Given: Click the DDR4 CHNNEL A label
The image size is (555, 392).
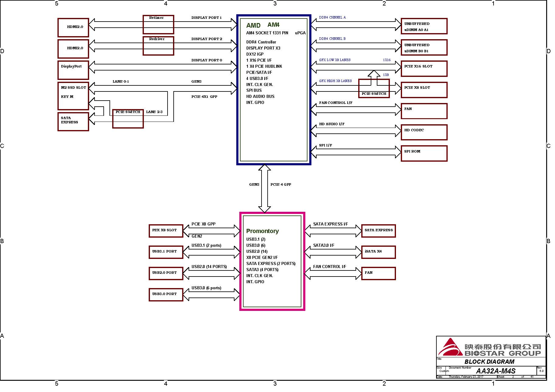Looking at the screenshot, I should pos(332,17).
